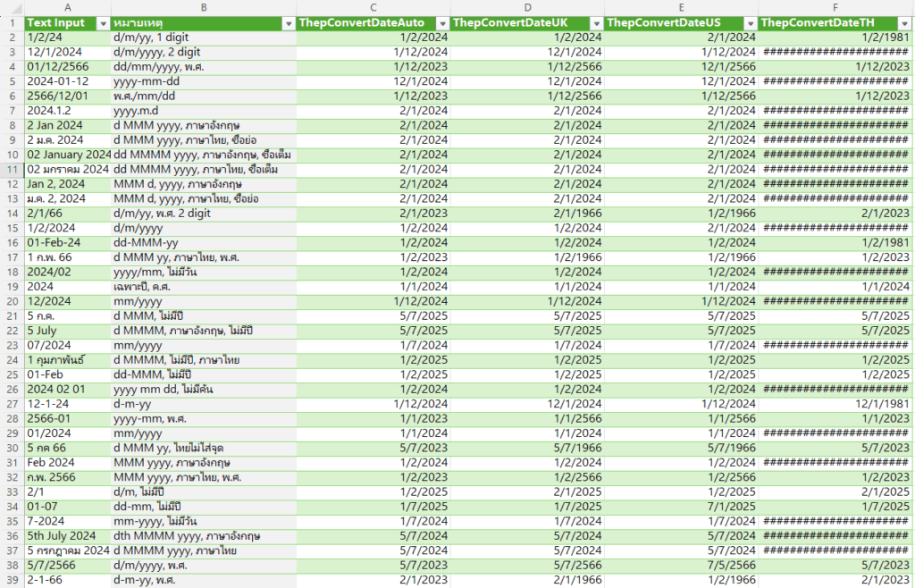Select the cell containing 01-Feb-24
This screenshot has width=915, height=588.
[68, 243]
